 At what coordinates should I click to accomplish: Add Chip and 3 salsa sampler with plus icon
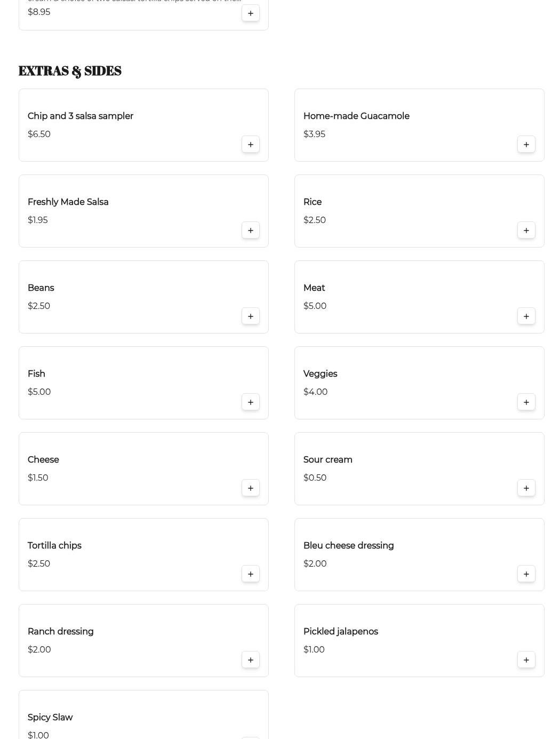(251, 145)
